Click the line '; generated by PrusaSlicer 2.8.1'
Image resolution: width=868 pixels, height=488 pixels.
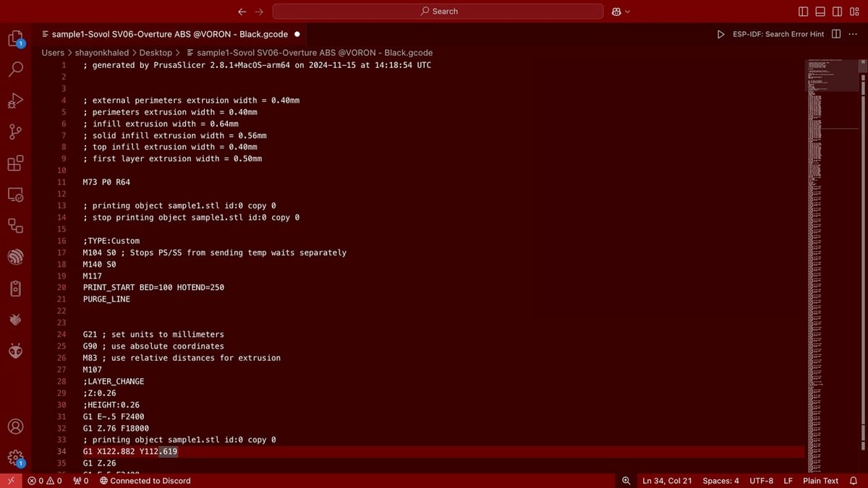point(258,65)
